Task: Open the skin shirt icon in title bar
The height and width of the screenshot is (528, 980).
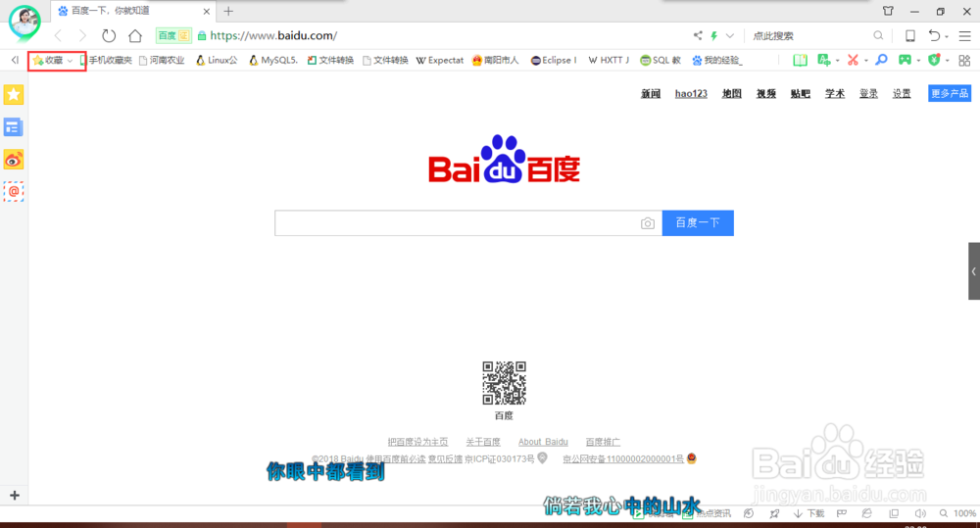Action: [888, 11]
